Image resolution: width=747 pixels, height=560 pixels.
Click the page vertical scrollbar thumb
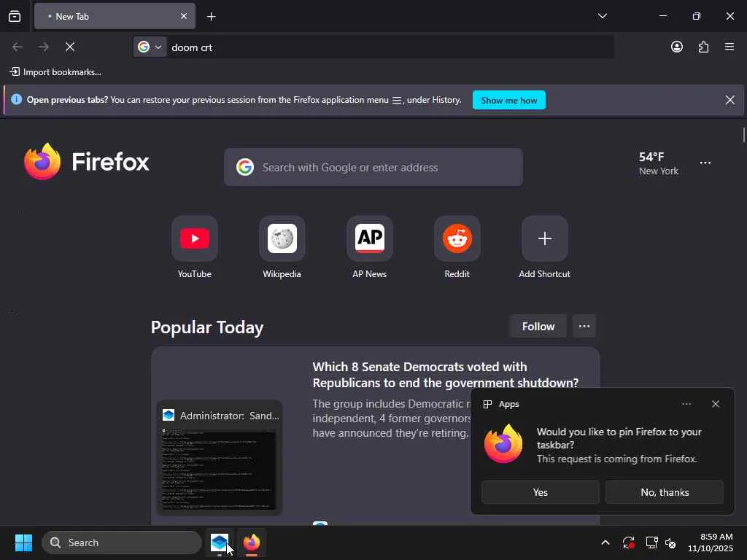pyautogui.click(x=743, y=135)
